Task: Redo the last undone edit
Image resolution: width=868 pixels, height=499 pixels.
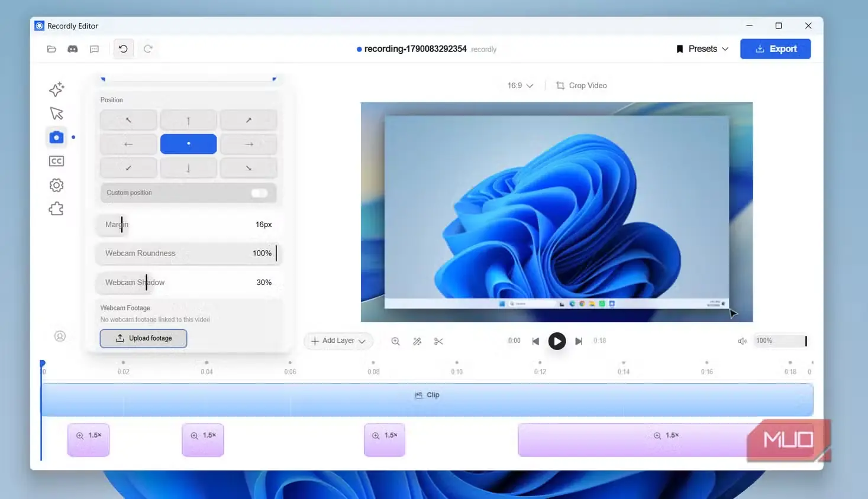Action: point(148,49)
